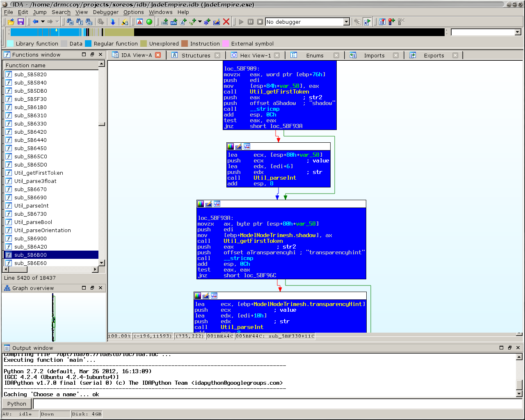
Task: Click the start process play icon
Action: coord(241,22)
